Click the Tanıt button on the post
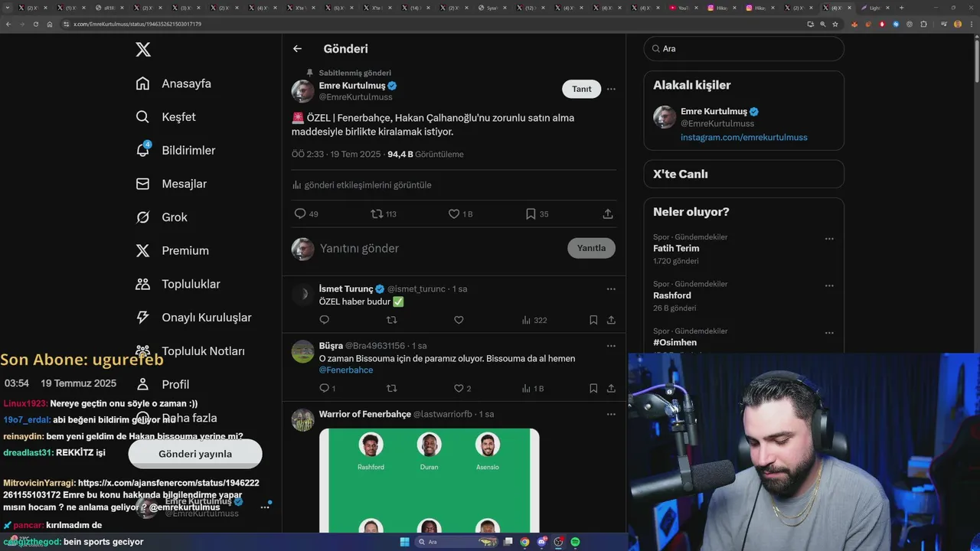980x551 pixels. (582, 89)
